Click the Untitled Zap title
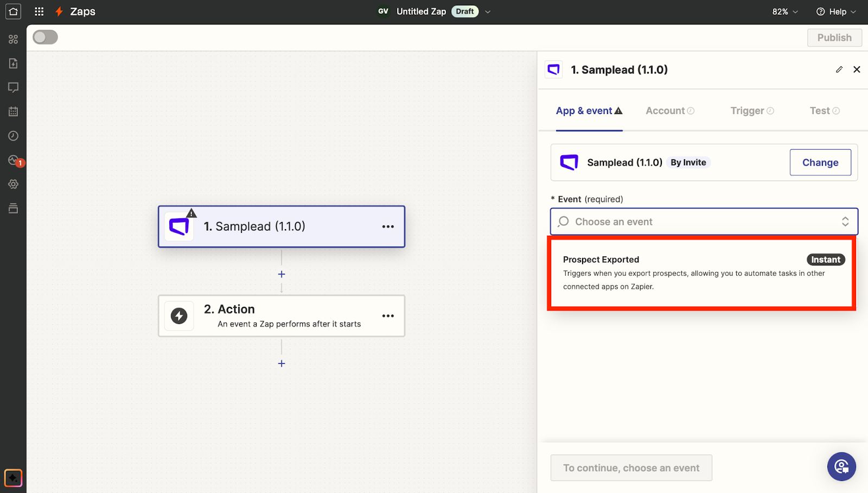Image resolution: width=868 pixels, height=493 pixels. tap(422, 11)
